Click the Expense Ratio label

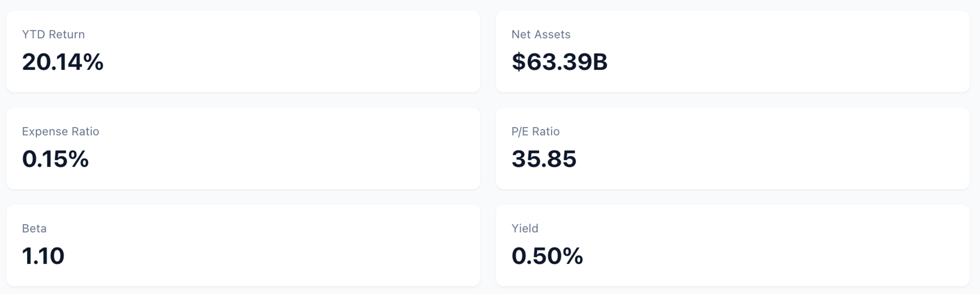click(x=60, y=131)
